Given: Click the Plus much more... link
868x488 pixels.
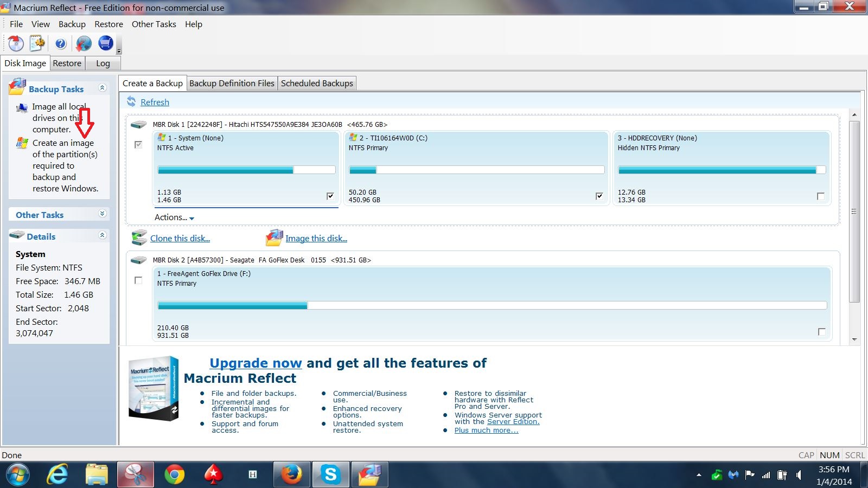Looking at the screenshot, I should click(487, 431).
